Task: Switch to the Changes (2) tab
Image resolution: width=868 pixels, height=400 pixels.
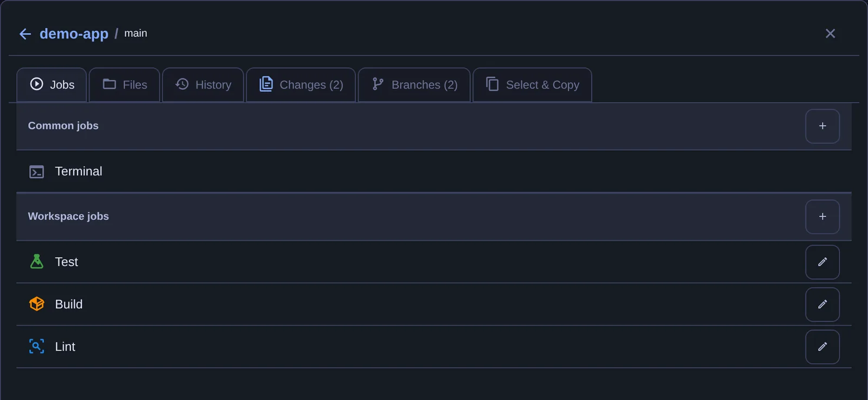Action: [301, 85]
